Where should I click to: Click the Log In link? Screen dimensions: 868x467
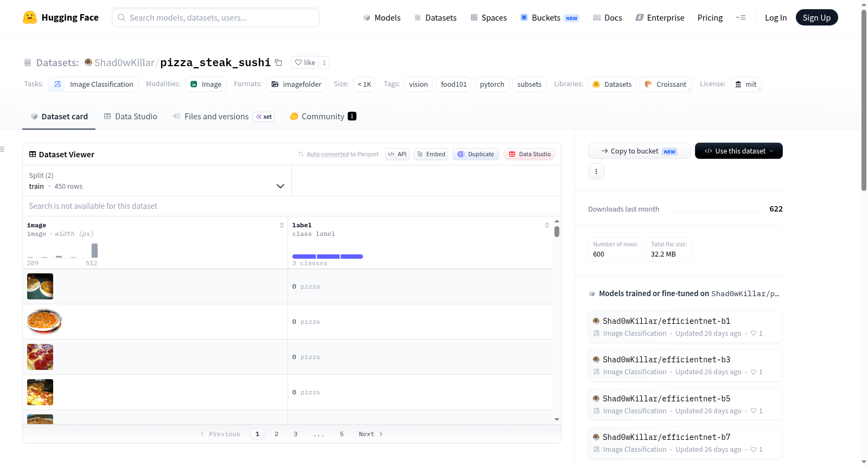(776, 18)
